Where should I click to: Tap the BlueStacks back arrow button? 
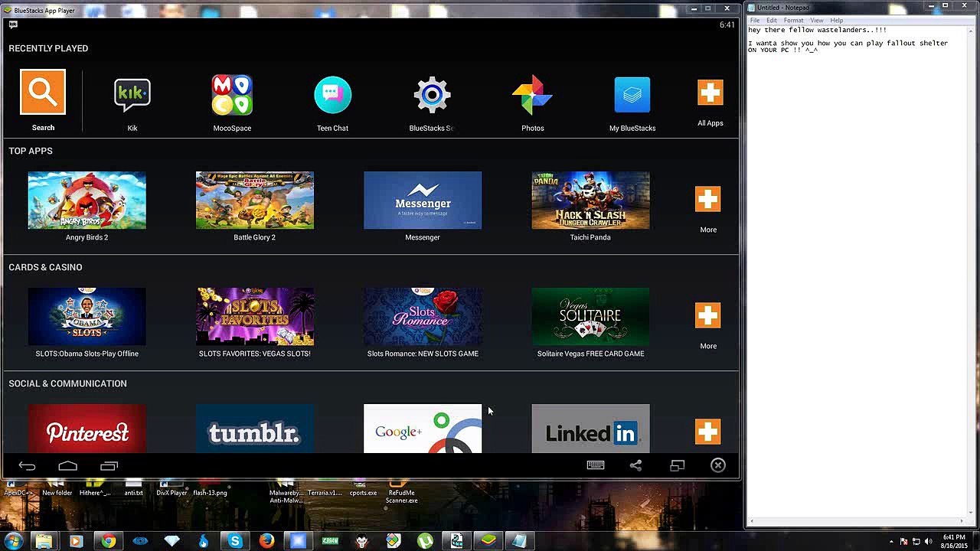[x=27, y=465]
